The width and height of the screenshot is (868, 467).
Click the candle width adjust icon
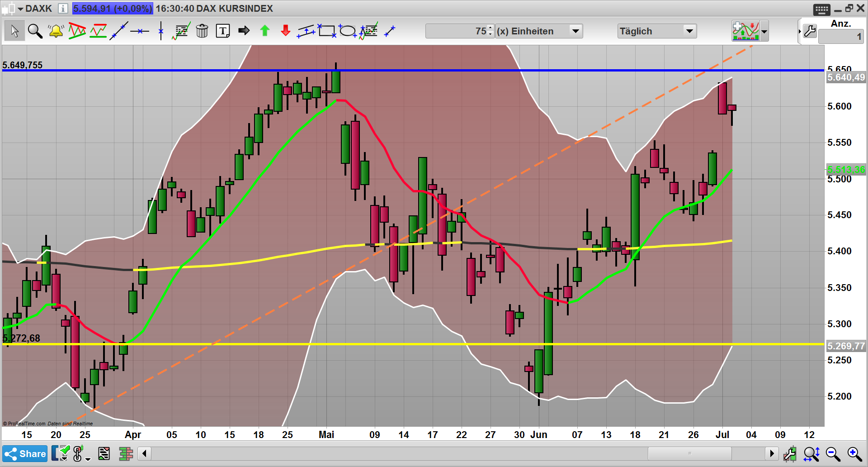(790, 453)
